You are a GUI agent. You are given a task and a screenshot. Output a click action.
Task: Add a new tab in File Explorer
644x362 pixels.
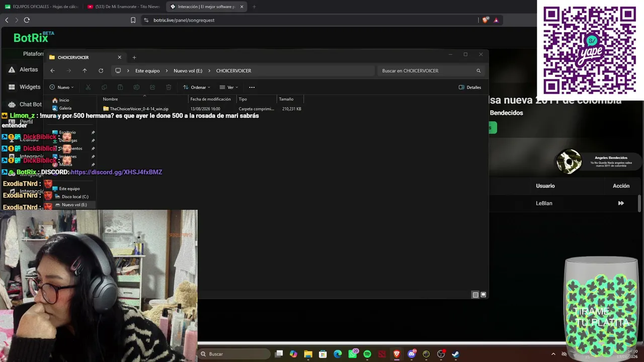click(x=134, y=57)
